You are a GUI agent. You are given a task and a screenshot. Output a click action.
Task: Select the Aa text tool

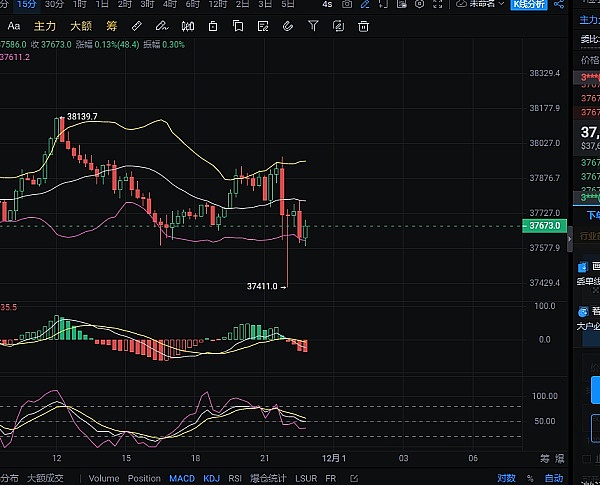[x=13, y=25]
